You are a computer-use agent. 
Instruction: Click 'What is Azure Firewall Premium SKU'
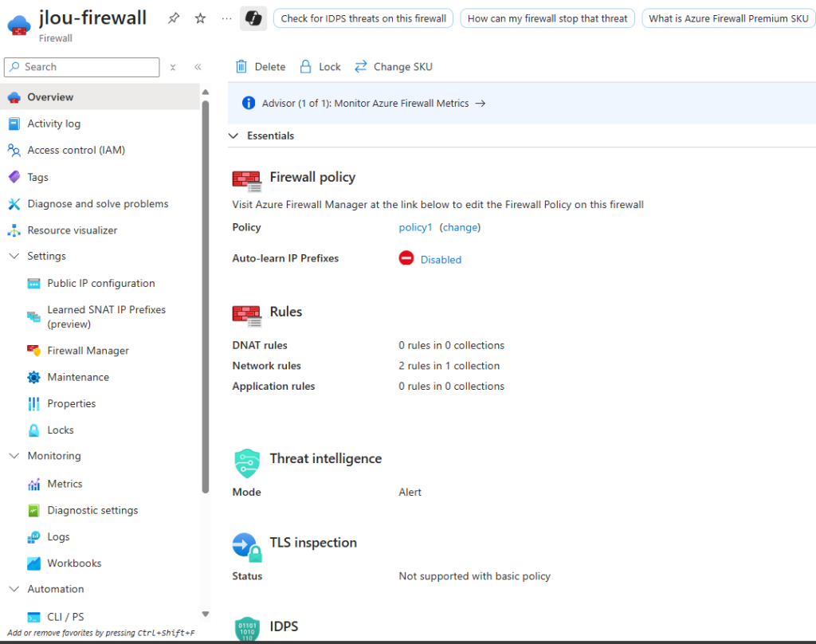coord(728,18)
